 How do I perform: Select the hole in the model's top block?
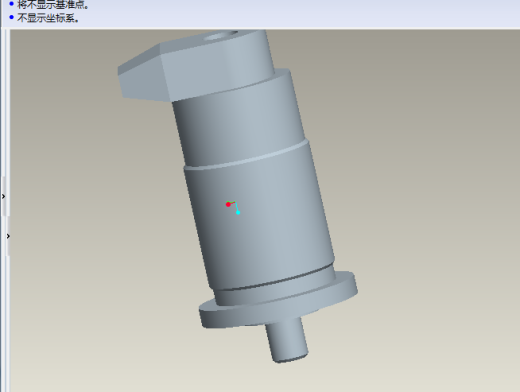tap(220, 35)
